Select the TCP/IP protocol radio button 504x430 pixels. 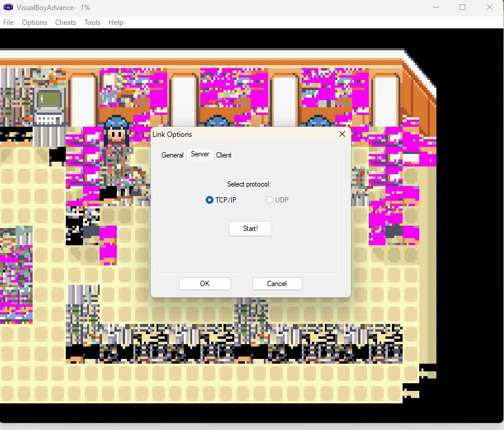pos(209,200)
